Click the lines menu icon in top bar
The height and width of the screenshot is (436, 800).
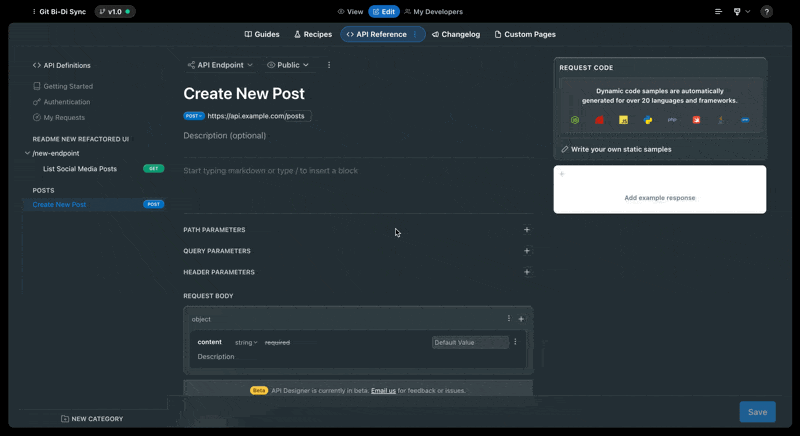718,12
